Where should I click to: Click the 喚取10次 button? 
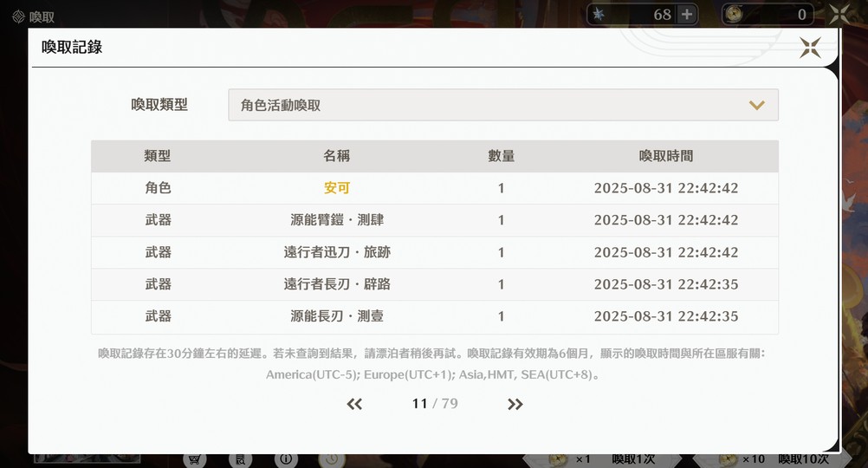[772, 459]
